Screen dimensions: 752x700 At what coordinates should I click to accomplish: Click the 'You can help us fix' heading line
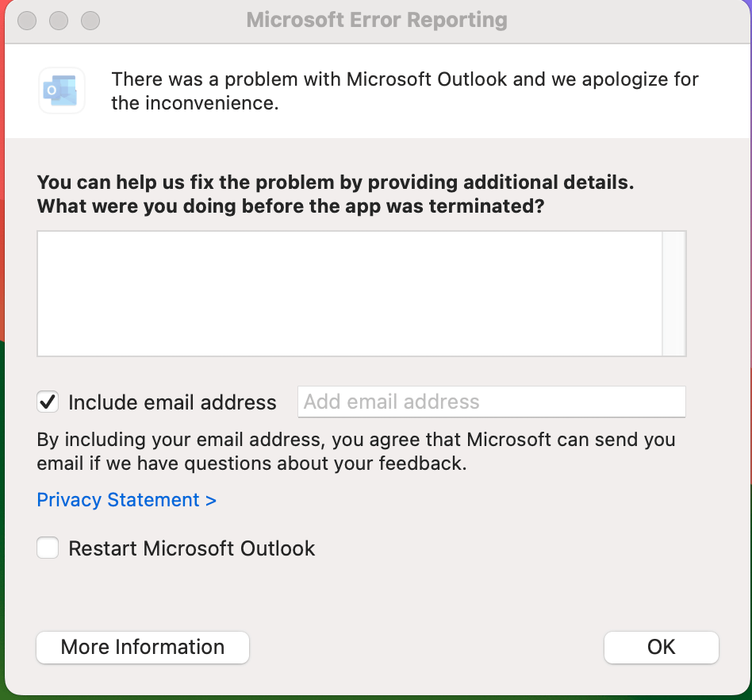click(x=336, y=183)
